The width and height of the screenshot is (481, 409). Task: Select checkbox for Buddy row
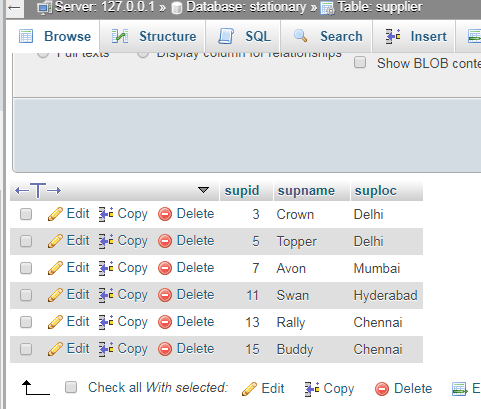point(26,349)
